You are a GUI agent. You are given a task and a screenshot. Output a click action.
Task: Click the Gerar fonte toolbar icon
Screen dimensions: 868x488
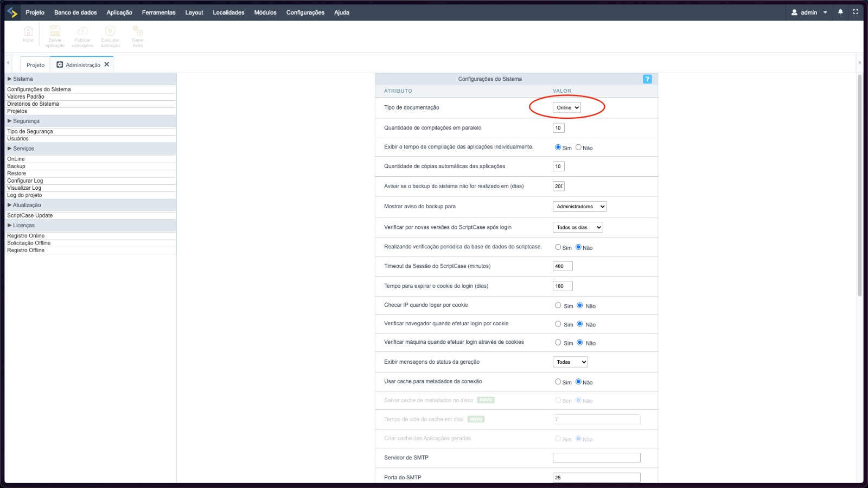pyautogui.click(x=138, y=32)
